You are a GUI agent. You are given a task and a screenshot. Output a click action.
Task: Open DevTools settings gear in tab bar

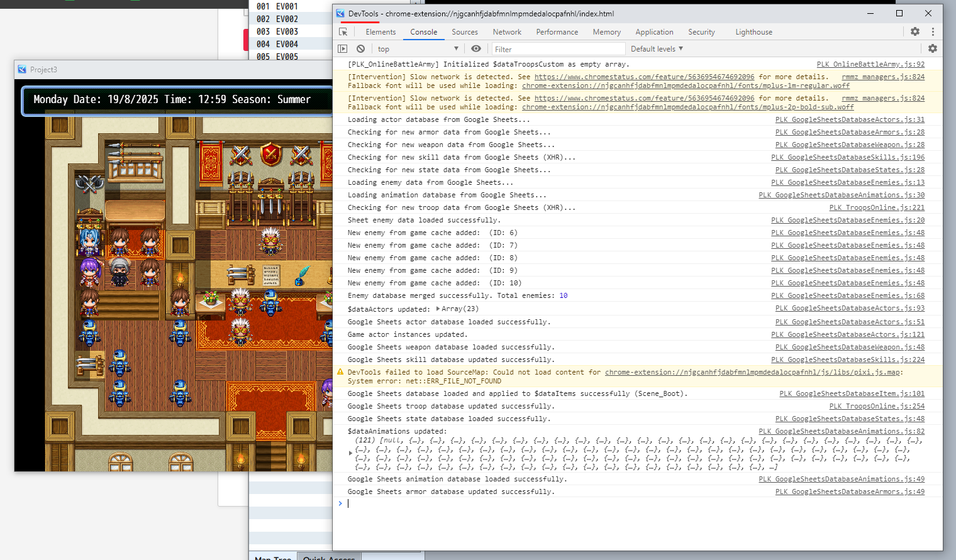[x=915, y=31]
